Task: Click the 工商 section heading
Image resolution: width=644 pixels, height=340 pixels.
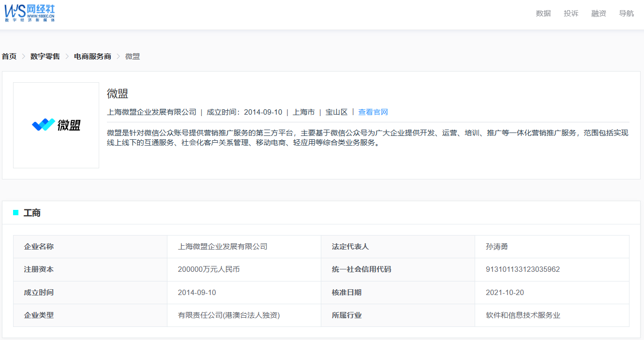Action: (x=32, y=213)
